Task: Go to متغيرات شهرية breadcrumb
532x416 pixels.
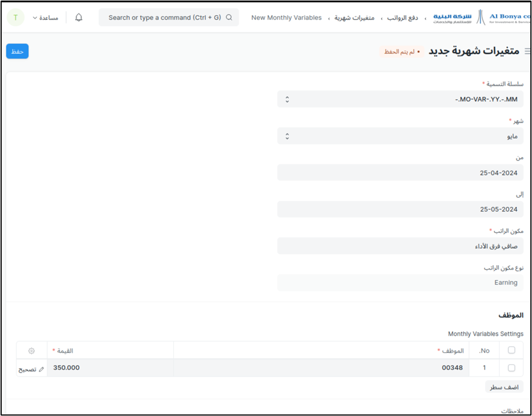Action: tap(354, 18)
